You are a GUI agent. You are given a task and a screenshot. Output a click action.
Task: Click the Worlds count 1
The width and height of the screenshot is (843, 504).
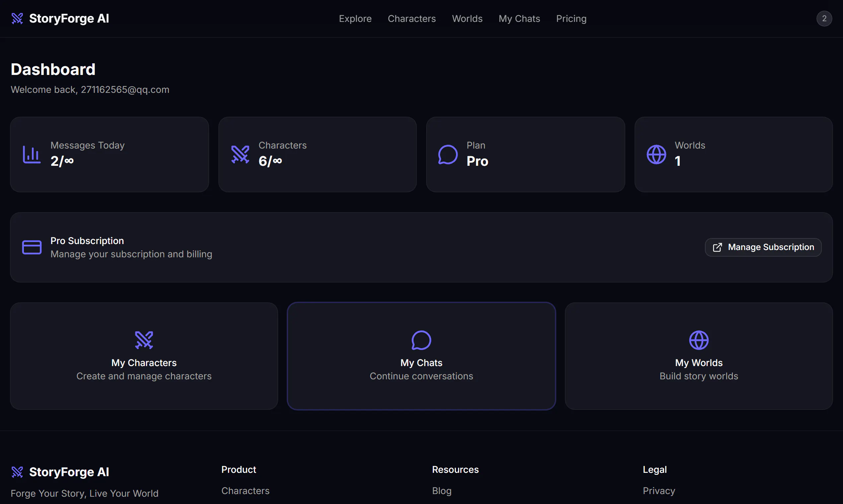click(677, 161)
